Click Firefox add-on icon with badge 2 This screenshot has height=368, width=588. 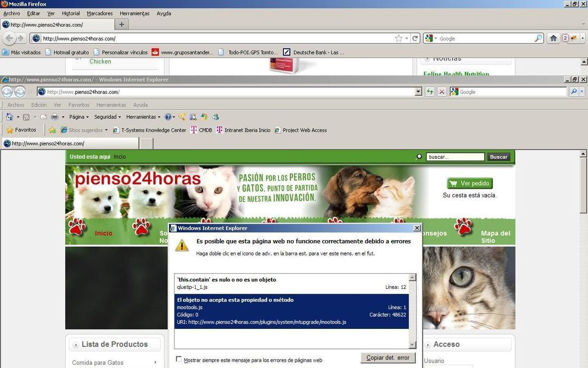point(570,39)
